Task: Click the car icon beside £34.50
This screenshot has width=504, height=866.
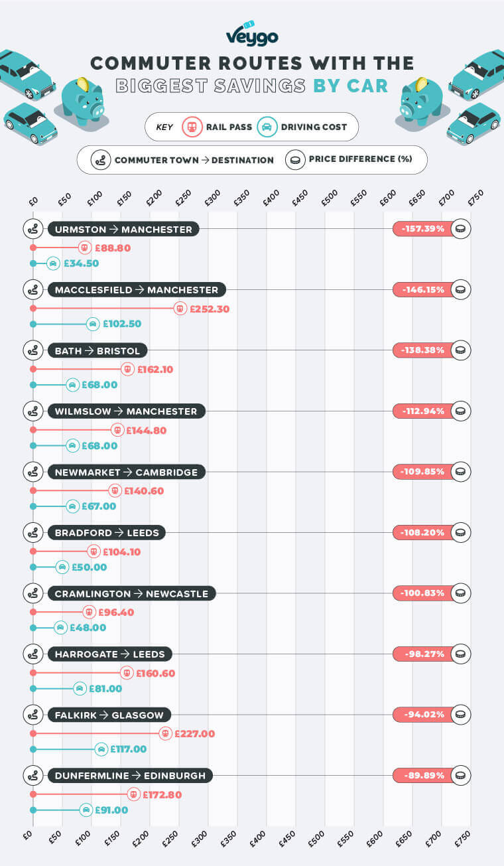Action: point(53,263)
